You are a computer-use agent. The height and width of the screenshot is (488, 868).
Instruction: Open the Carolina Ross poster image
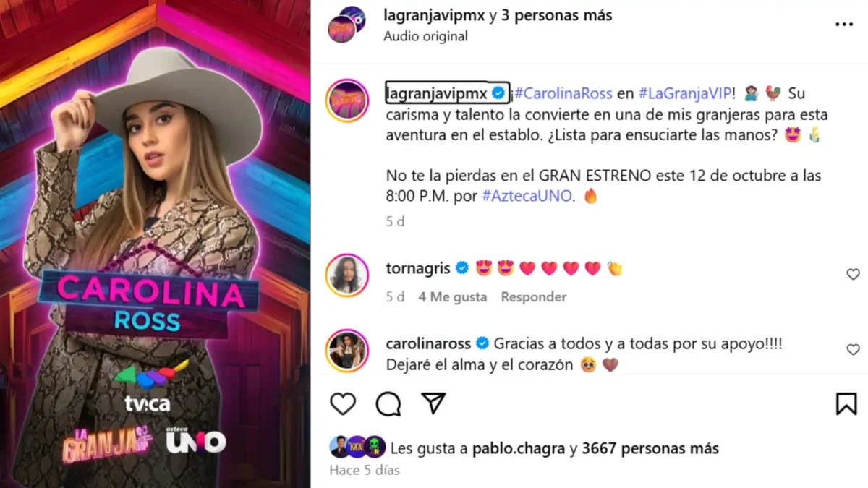point(156,244)
